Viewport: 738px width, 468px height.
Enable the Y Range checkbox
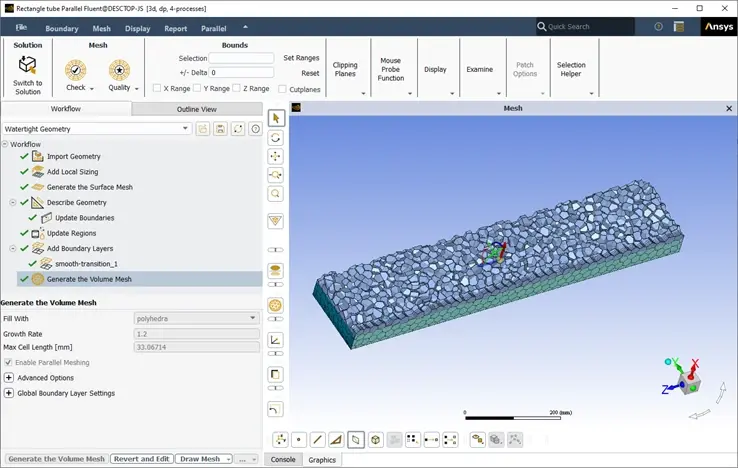[197, 88]
